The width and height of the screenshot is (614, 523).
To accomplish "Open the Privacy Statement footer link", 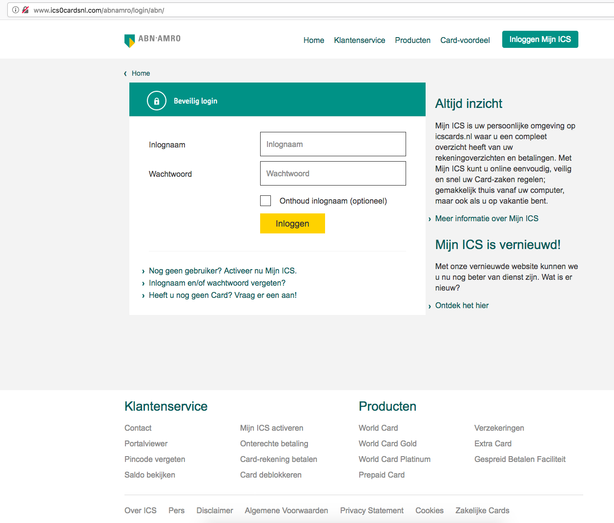I will click(x=372, y=510).
